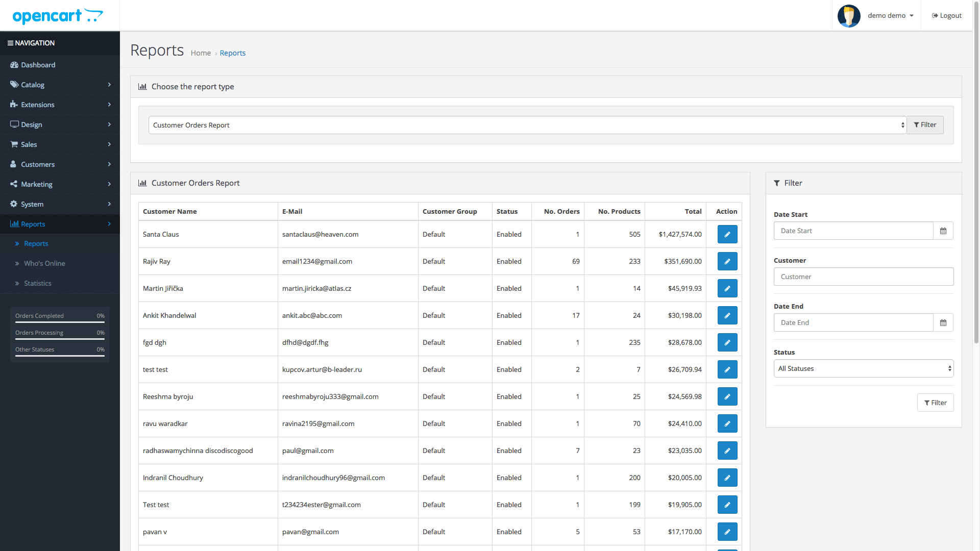Click Other Statuses progress bar
The width and height of the screenshot is (980, 551).
click(x=60, y=356)
